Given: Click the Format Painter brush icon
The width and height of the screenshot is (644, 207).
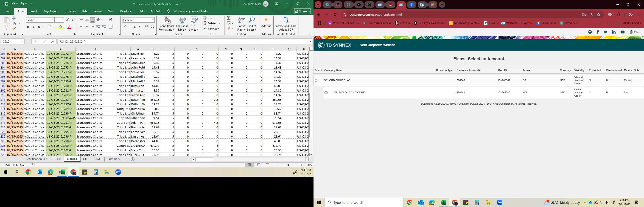Looking at the screenshot, I should [14, 28].
